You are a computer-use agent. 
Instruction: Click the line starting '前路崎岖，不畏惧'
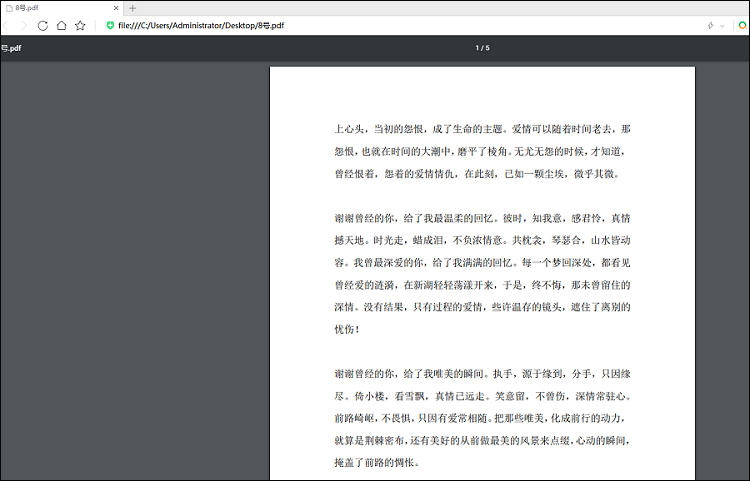(480, 418)
